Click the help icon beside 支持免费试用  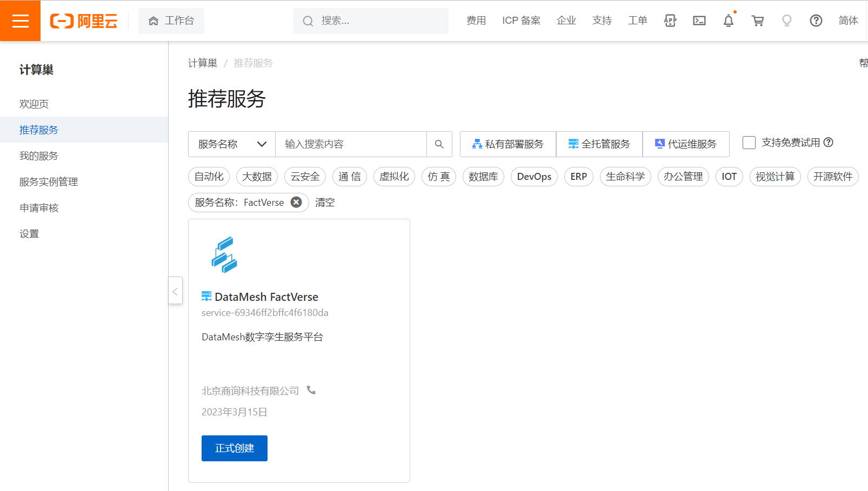click(x=828, y=143)
